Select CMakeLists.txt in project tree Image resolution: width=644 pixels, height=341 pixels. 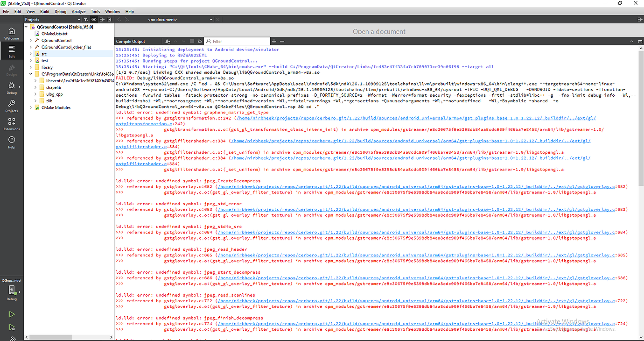pyautogui.click(x=54, y=34)
